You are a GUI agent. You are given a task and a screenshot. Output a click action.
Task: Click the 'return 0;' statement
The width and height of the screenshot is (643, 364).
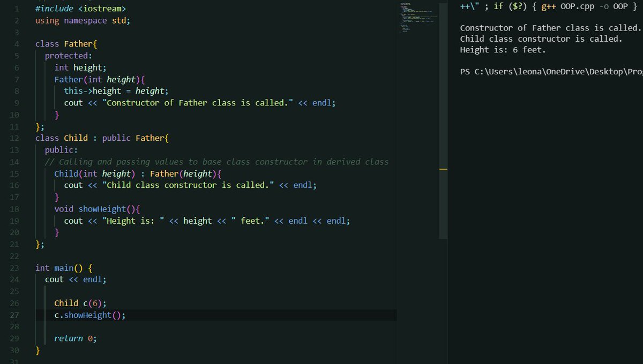point(76,338)
